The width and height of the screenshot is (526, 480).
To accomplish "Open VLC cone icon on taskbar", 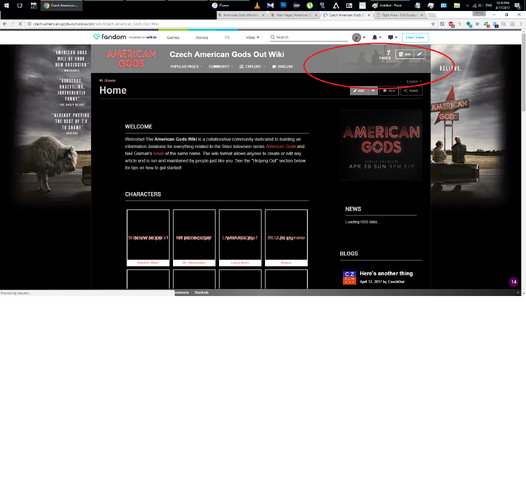I will pos(257,5).
